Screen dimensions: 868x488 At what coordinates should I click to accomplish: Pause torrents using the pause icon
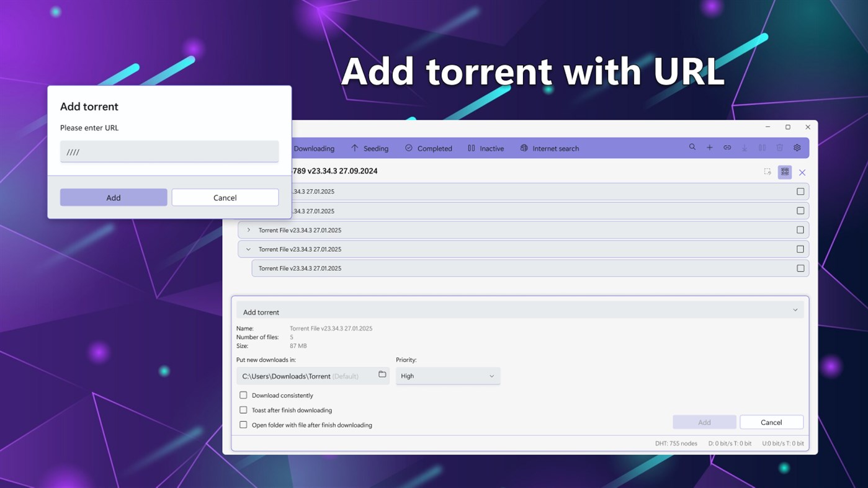pos(762,148)
